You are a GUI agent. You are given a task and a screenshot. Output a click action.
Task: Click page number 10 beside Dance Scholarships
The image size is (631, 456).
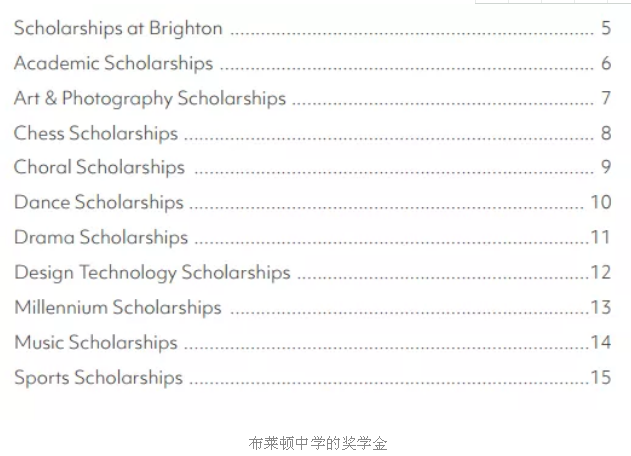(601, 202)
